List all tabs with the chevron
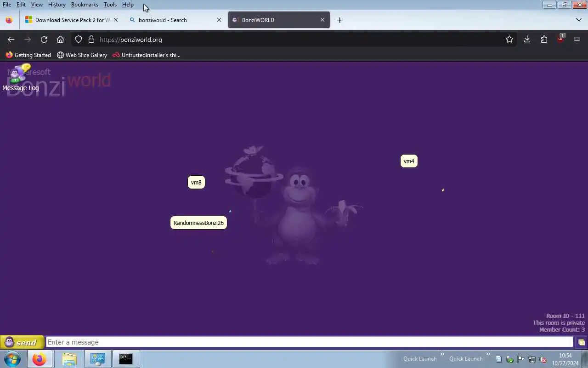This screenshot has height=368, width=588. [579, 20]
